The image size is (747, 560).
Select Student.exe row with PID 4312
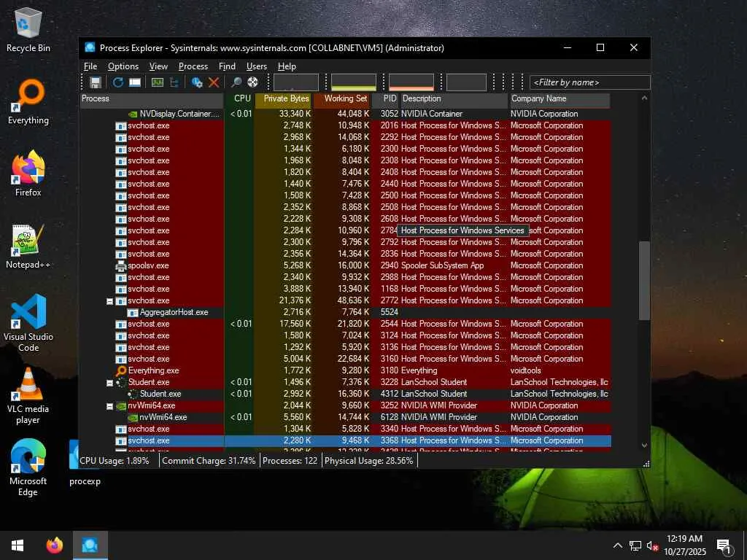coord(345,394)
